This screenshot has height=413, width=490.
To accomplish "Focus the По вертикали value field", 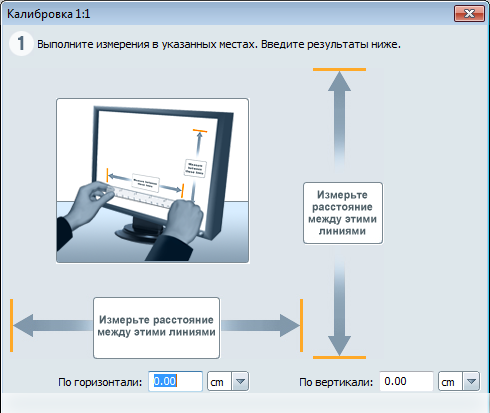I will coord(406,381).
